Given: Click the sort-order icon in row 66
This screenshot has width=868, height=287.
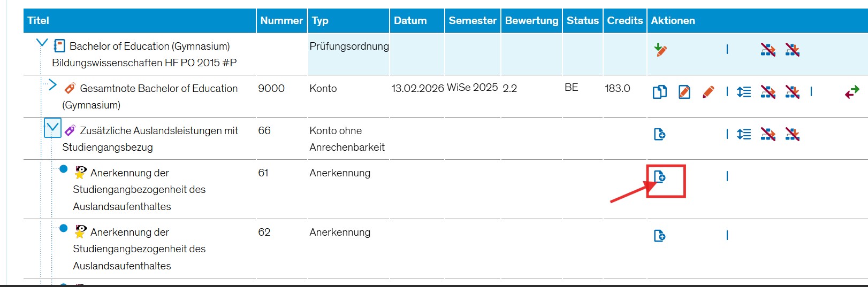Looking at the screenshot, I should click(x=743, y=134).
